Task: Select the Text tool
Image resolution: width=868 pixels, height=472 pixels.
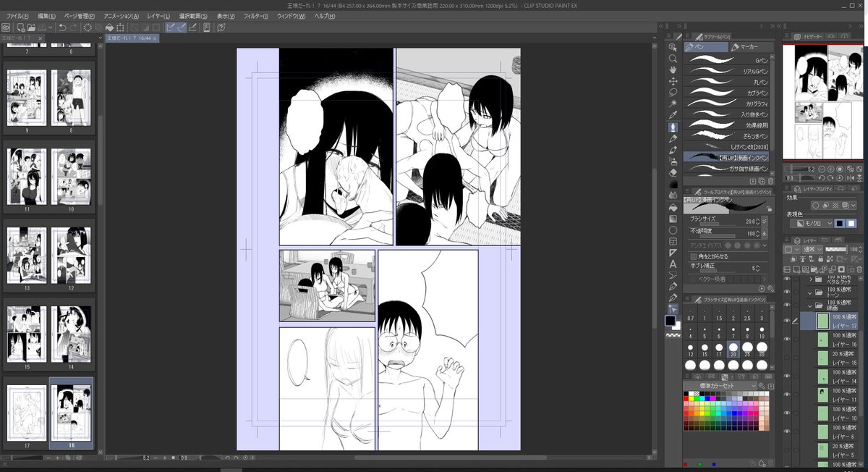Action: tap(673, 264)
